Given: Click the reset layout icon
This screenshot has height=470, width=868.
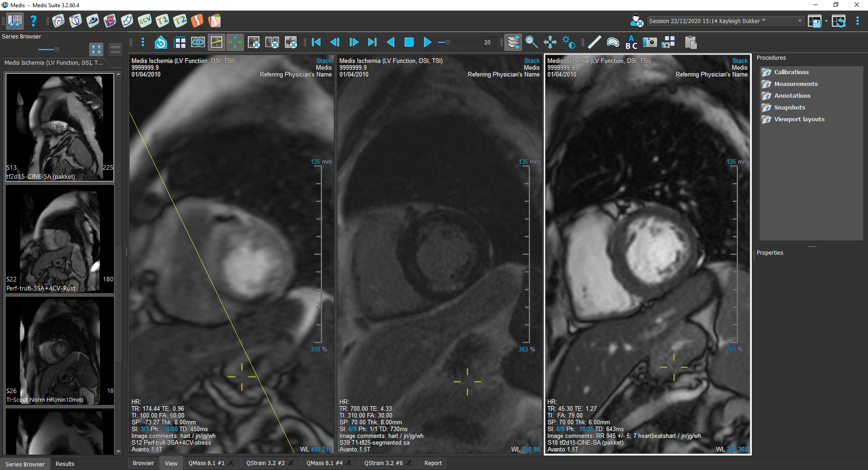Looking at the screenshot, I should click(x=839, y=21).
